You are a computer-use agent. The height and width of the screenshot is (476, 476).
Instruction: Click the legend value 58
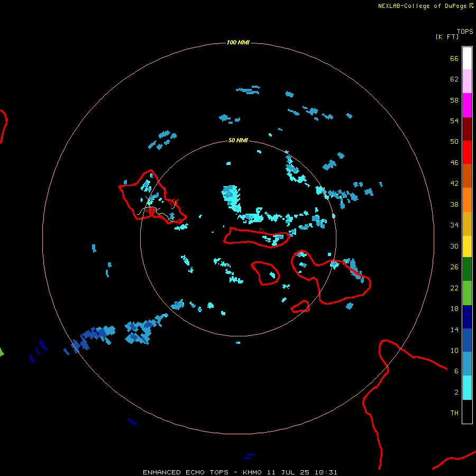[454, 100]
